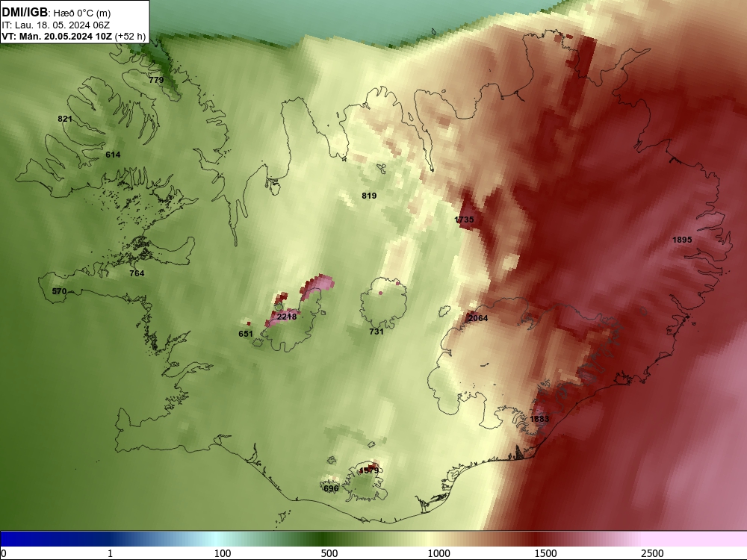Image resolution: width=747 pixels, height=560 pixels.
Task: Click the 2064 value label
Action: (x=478, y=318)
